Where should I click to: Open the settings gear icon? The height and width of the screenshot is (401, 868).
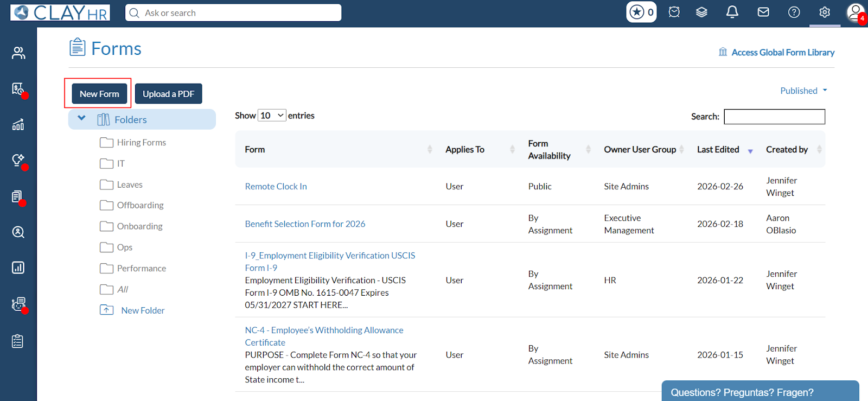click(x=825, y=12)
